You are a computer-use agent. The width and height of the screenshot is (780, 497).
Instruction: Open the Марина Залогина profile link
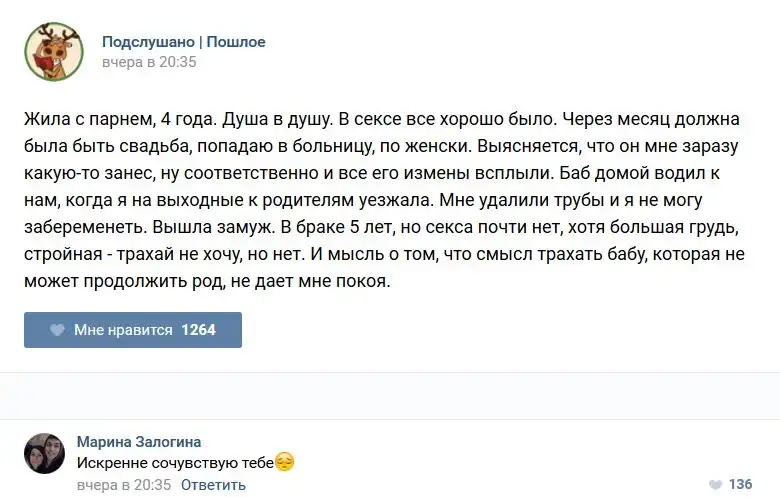coord(138,442)
